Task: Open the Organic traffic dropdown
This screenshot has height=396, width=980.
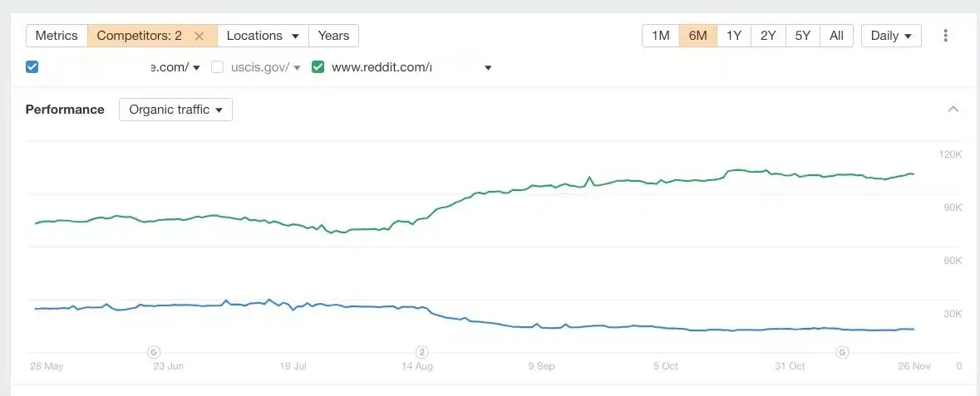Action: pos(175,110)
